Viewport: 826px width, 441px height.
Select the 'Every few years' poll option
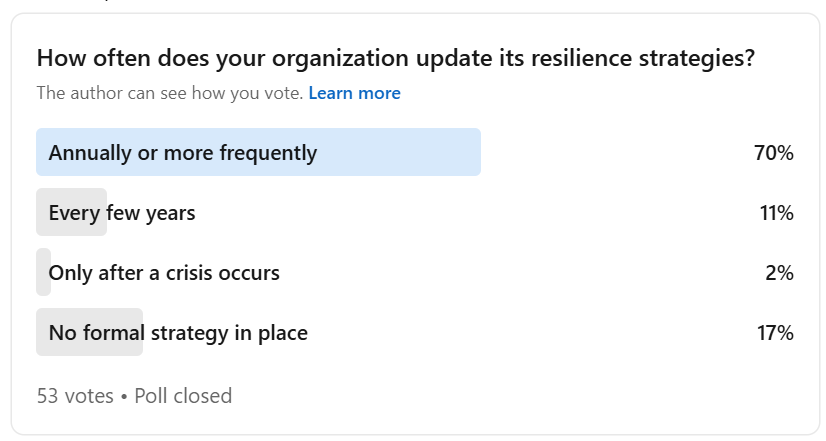tap(122, 213)
